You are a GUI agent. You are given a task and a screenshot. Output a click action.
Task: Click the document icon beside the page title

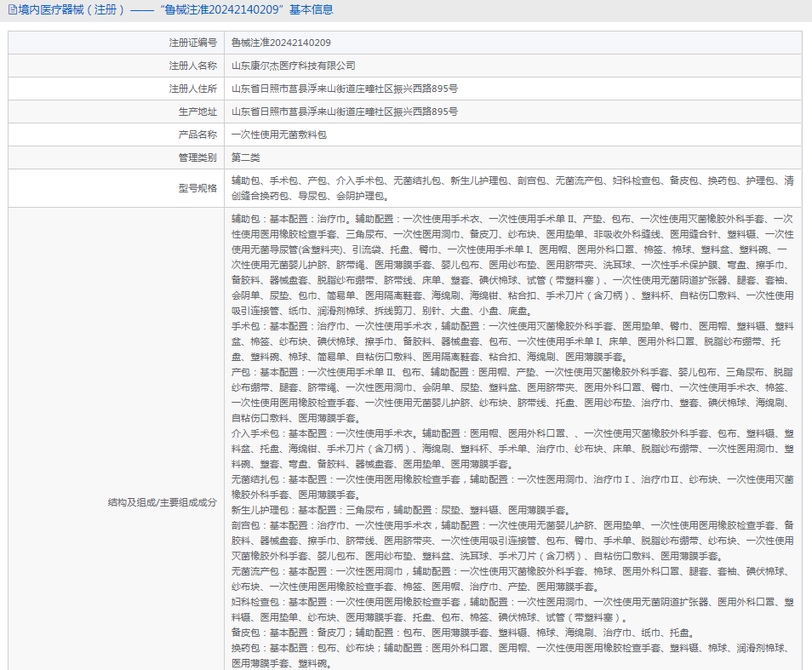13,10
